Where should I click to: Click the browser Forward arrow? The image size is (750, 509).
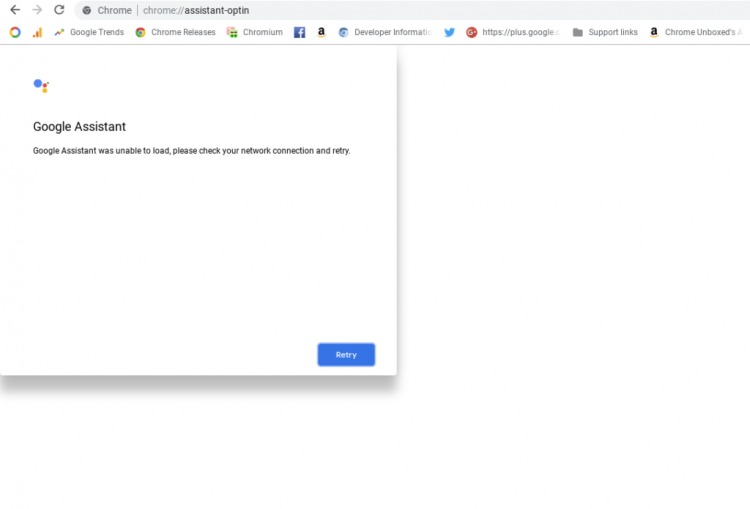[x=37, y=10]
